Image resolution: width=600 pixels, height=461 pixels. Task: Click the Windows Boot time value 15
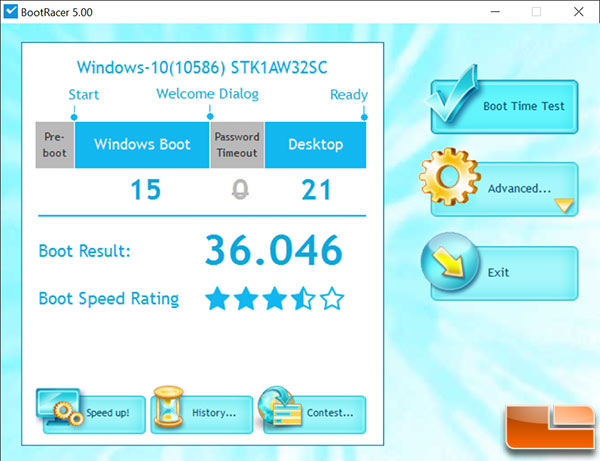(x=146, y=189)
